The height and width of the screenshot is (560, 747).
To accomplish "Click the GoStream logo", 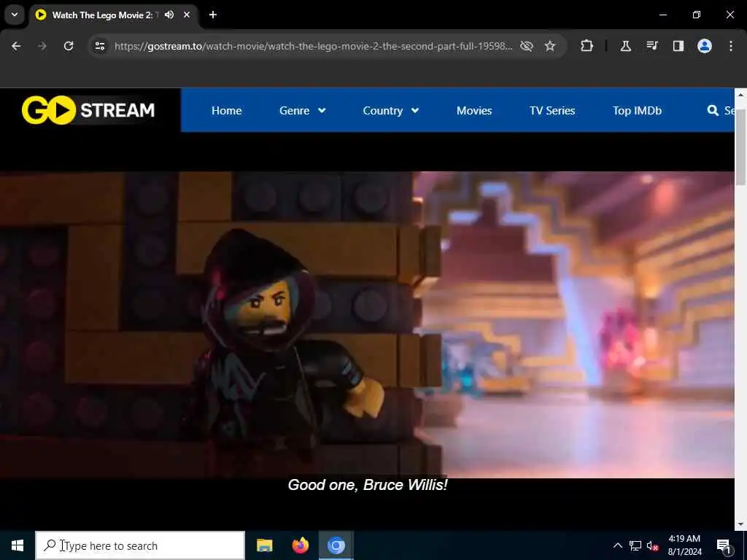I will pos(88,110).
